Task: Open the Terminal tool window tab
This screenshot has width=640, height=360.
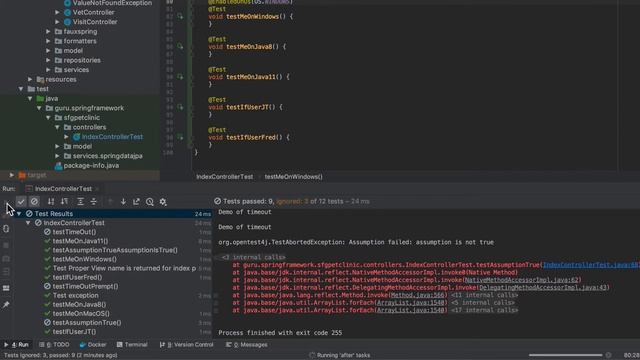Action: pos(132,345)
